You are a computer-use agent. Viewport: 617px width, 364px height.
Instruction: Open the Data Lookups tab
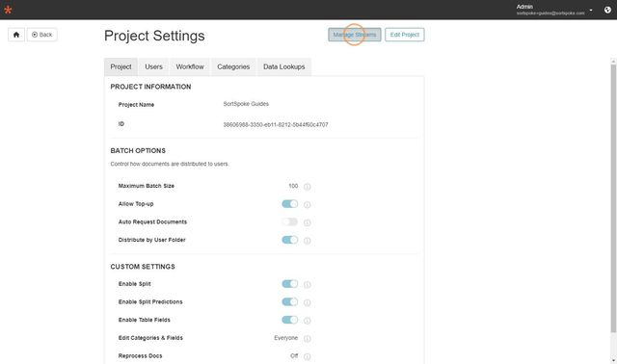click(x=284, y=66)
